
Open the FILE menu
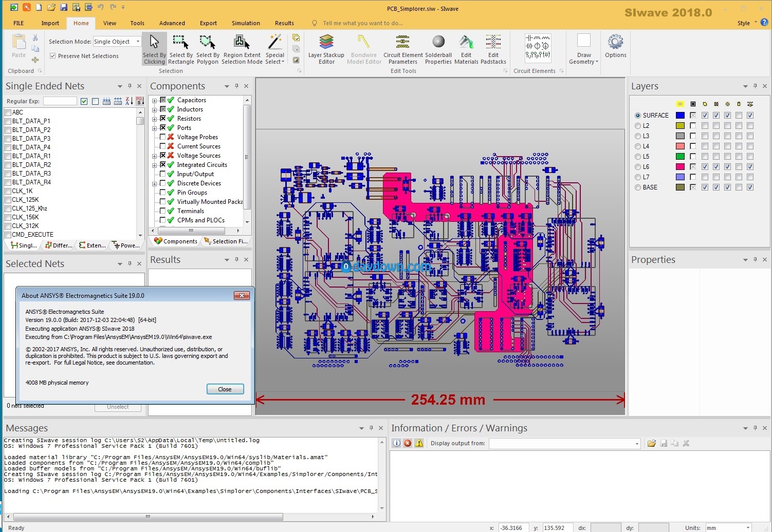coord(19,23)
